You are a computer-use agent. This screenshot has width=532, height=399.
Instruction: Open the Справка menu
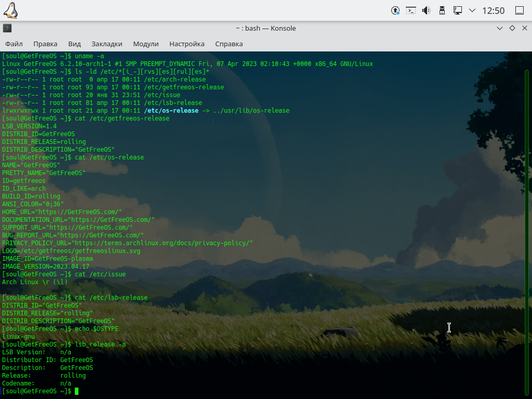tap(229, 44)
